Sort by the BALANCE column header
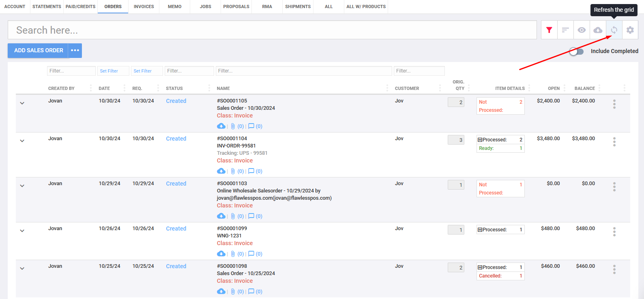The height and width of the screenshot is (299, 644). pyautogui.click(x=584, y=88)
